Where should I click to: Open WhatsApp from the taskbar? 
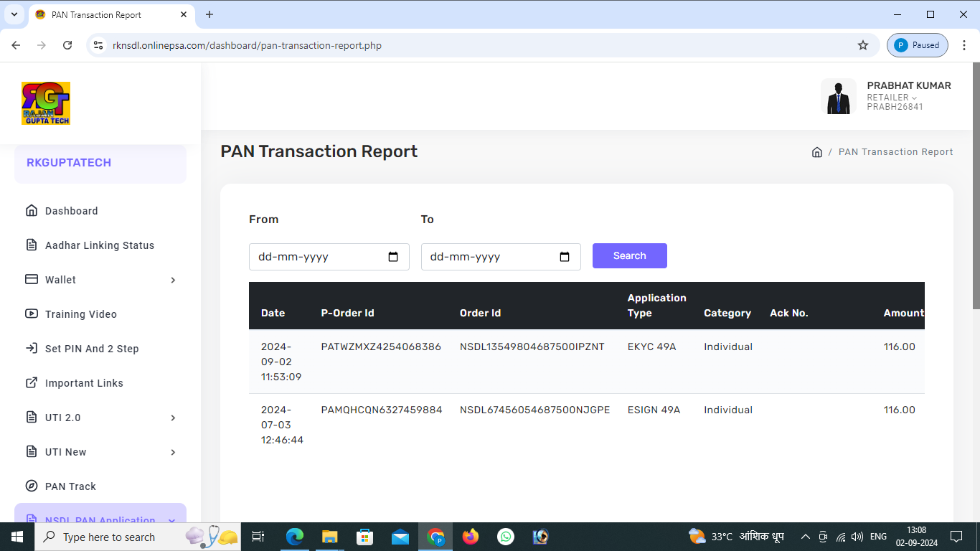point(506,537)
